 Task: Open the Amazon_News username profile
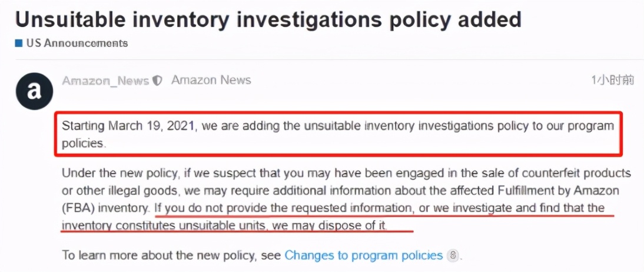pos(105,81)
